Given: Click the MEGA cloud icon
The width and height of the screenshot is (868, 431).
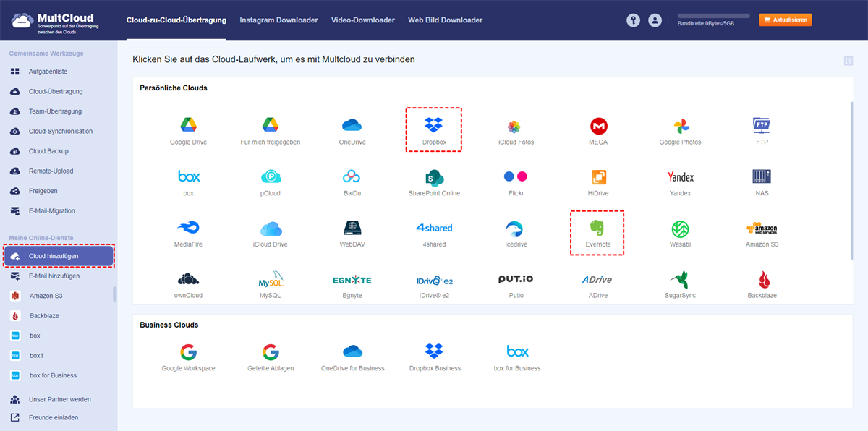Looking at the screenshot, I should (x=597, y=124).
